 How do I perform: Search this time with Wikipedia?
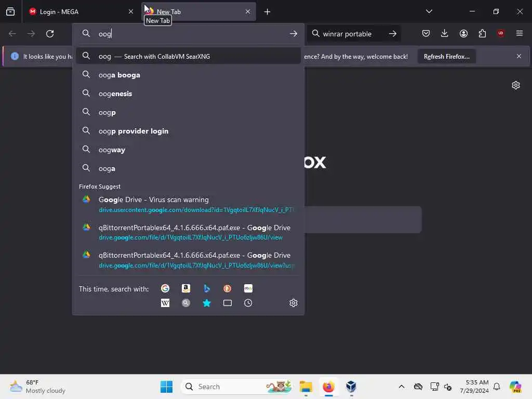point(165,303)
